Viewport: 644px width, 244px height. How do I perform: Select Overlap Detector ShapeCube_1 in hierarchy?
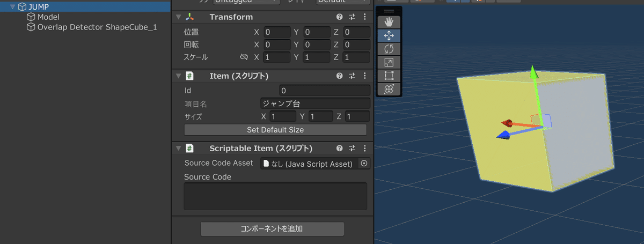click(97, 27)
